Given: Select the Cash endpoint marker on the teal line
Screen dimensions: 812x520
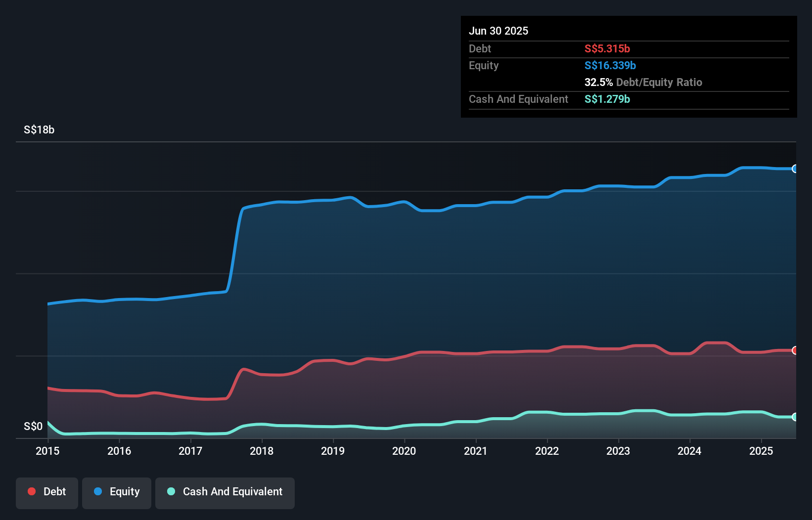Looking at the screenshot, I should coord(795,417).
